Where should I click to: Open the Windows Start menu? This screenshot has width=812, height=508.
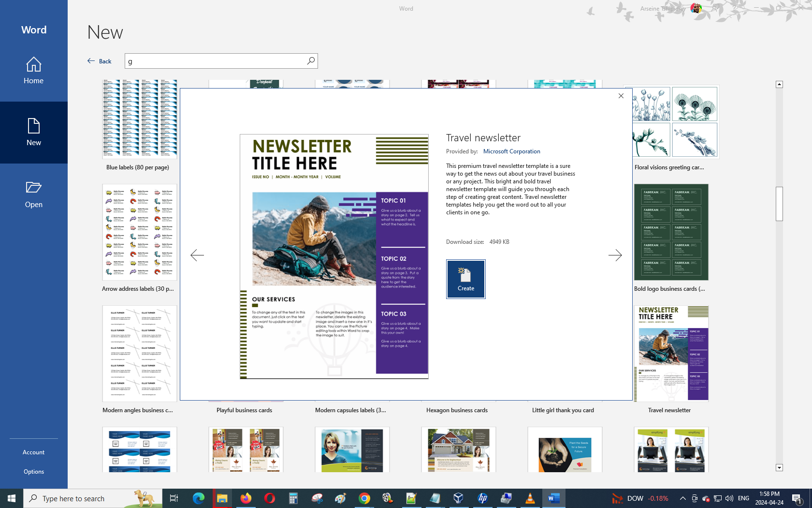(x=12, y=498)
